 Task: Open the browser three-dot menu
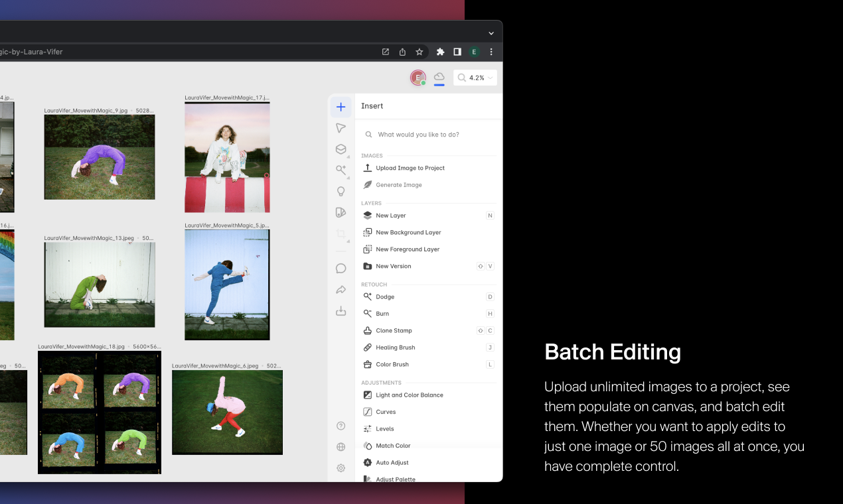pyautogui.click(x=491, y=52)
